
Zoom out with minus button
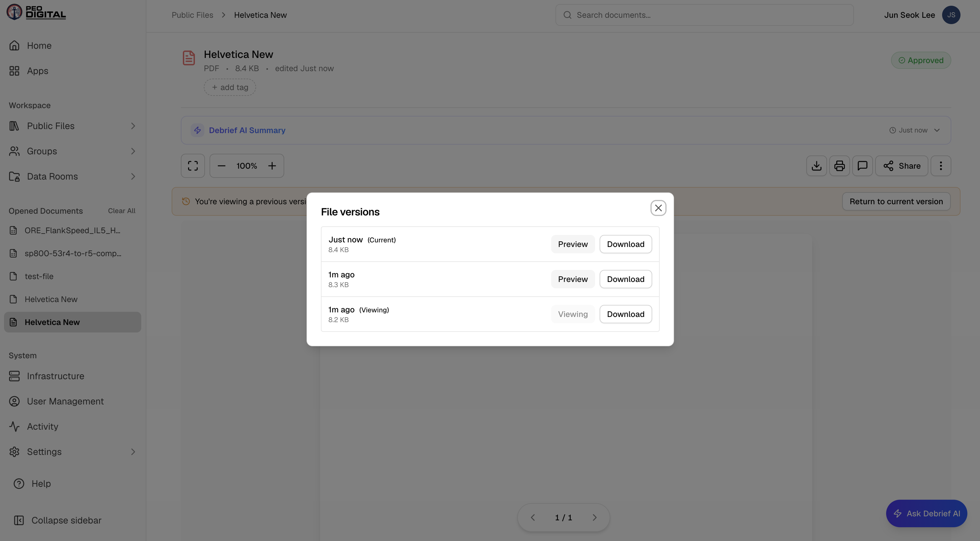(x=221, y=166)
